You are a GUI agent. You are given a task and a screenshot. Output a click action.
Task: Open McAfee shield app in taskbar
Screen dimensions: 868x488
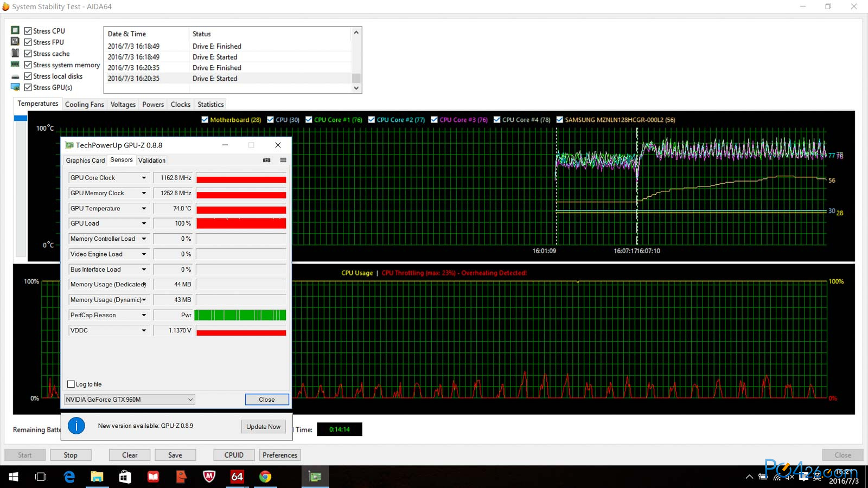click(x=209, y=477)
